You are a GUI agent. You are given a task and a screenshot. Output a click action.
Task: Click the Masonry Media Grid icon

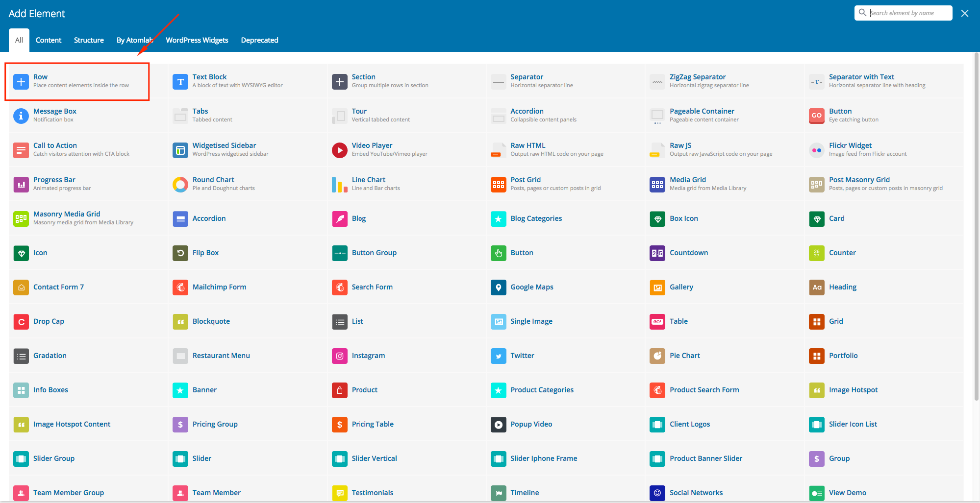pyautogui.click(x=21, y=218)
